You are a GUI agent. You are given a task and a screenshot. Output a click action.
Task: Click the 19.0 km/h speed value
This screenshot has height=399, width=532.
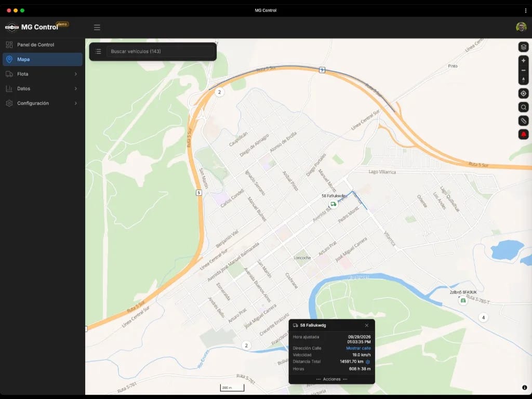[x=362, y=355]
